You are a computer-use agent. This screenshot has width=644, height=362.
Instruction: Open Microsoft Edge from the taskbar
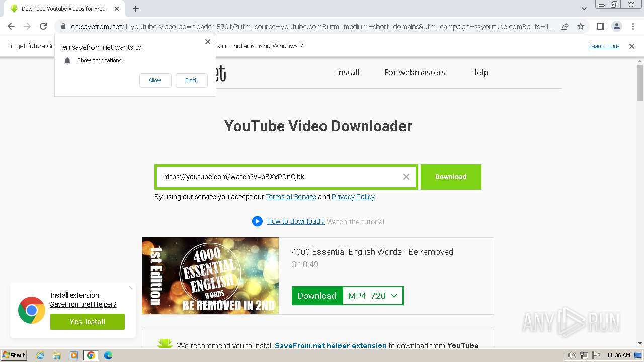point(108,355)
